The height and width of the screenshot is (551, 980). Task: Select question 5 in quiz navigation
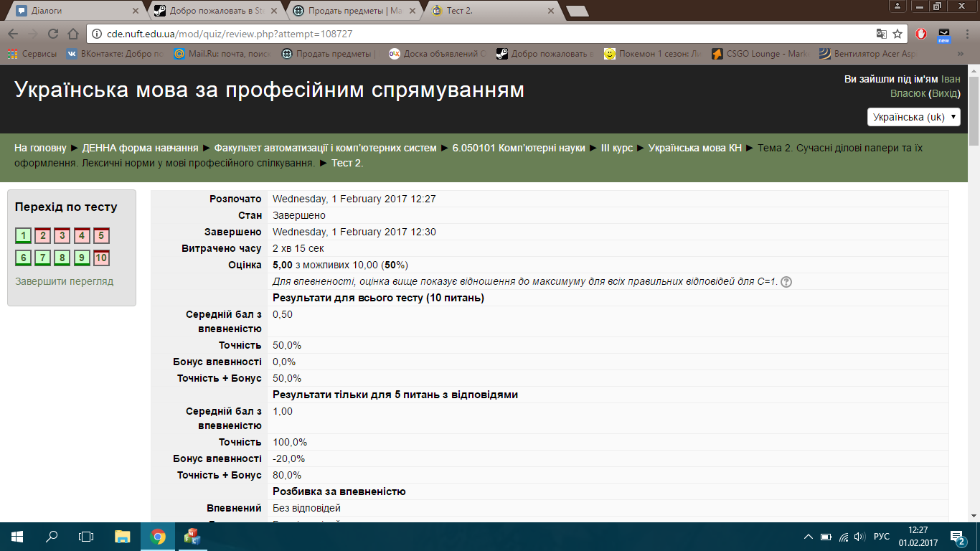point(100,235)
